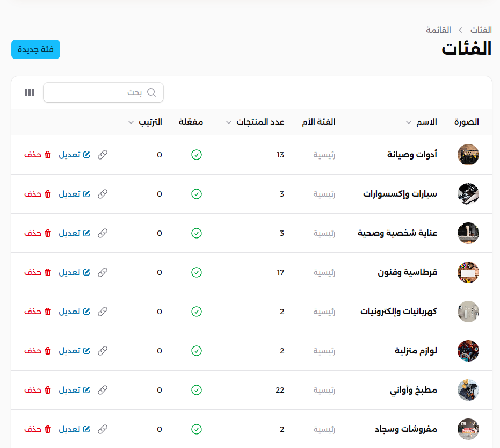Edit (تعديل) the سيارات وإكسسوارات category
The image size is (500, 448).
pos(74,194)
